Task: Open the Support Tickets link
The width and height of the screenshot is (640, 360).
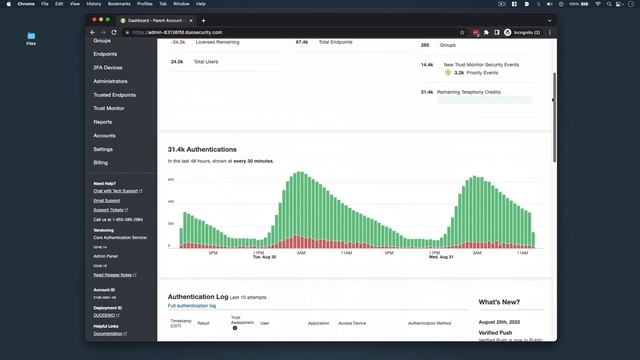Action: [x=108, y=210]
